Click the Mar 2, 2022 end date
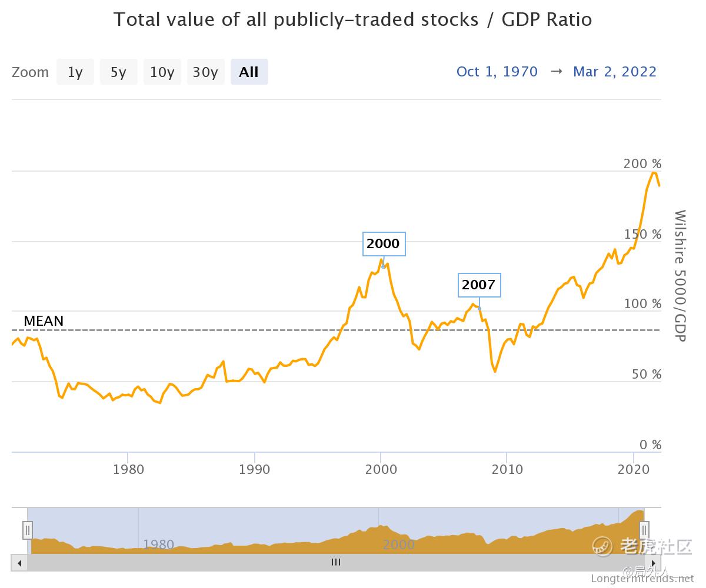The image size is (706, 588). tap(615, 72)
